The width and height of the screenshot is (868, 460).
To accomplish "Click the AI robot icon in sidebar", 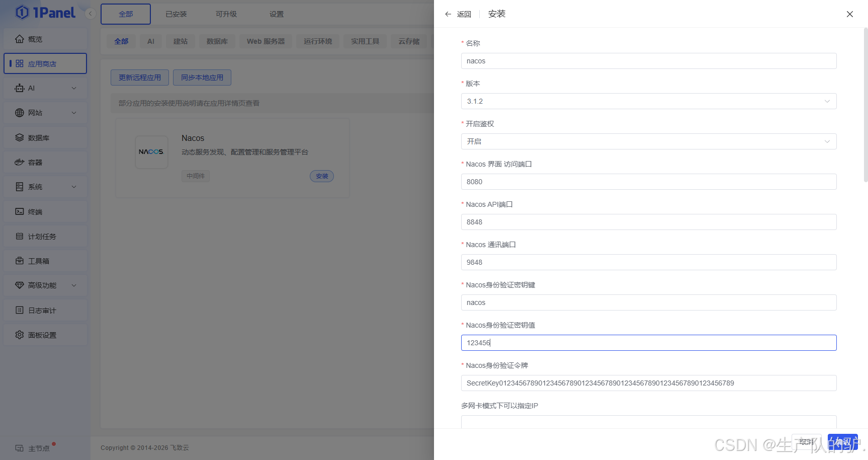I will coord(20,88).
